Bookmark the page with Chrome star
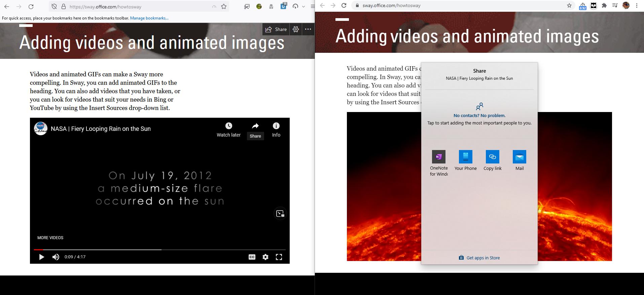The height and width of the screenshot is (295, 644). point(569,5)
